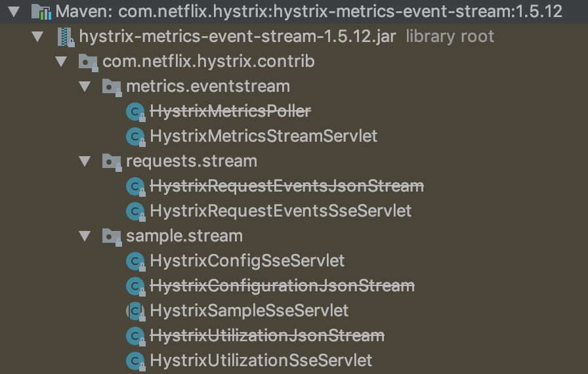
Task: Click the com.netflix.hystrix.contrib package folder icon
Action: [89, 62]
